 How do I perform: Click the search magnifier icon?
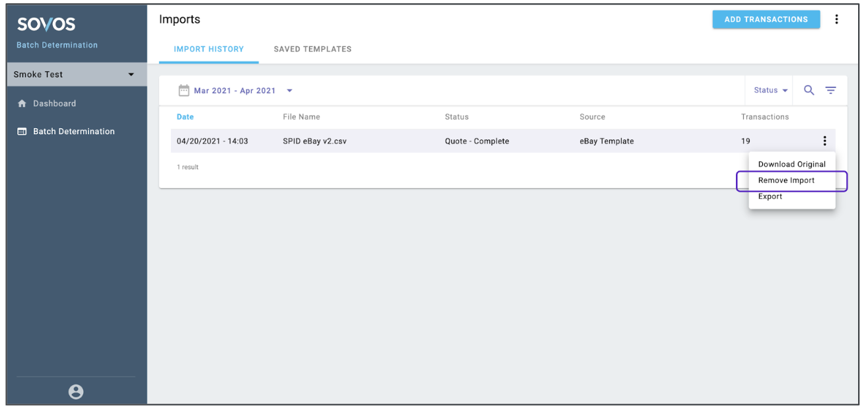tap(809, 91)
